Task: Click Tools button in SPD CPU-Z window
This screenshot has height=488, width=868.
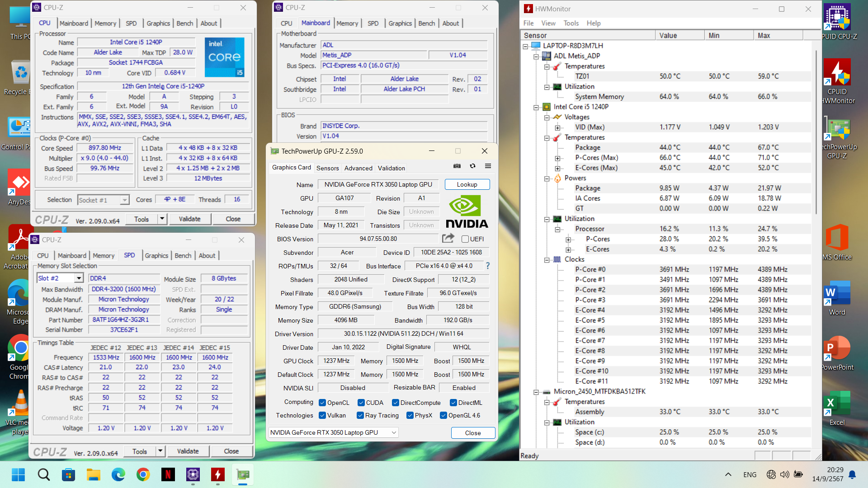Action: click(x=139, y=451)
